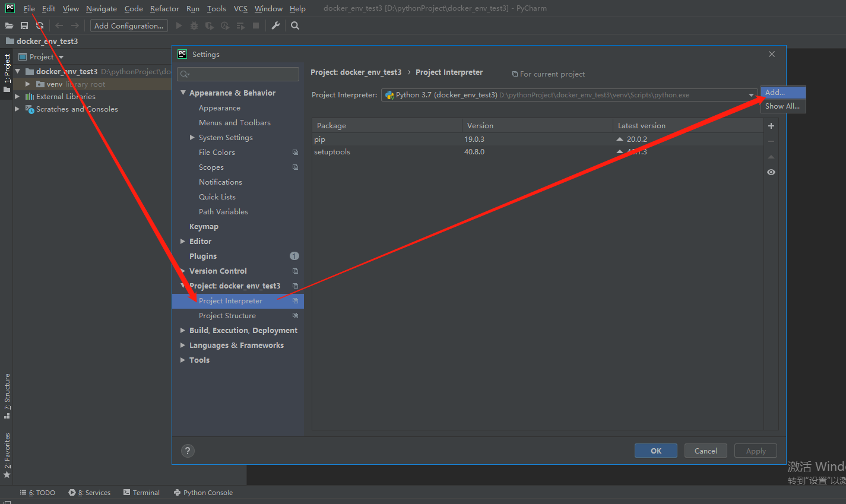Viewport: 846px width, 504px height.
Task: Open Settings via the wrench toolbar icon
Action: 275,26
